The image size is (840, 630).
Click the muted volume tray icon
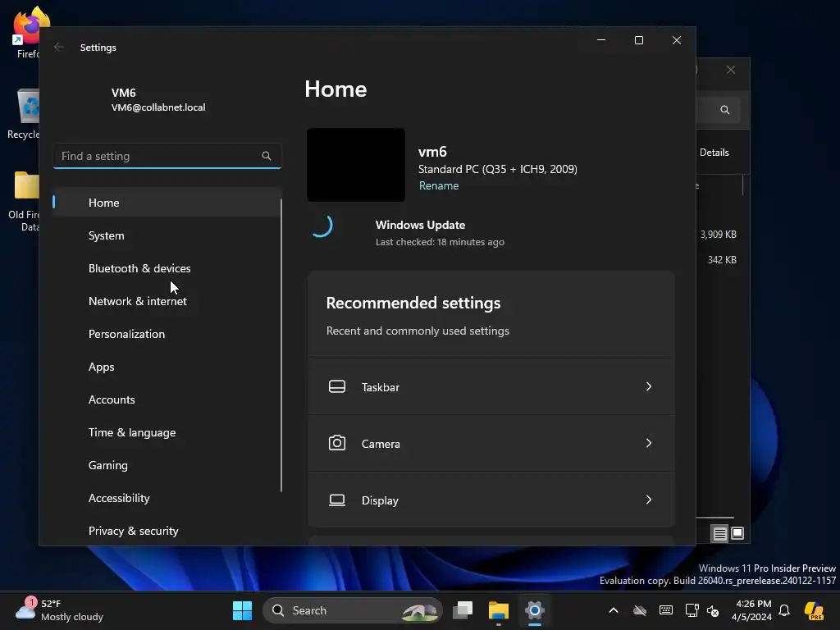click(713, 610)
